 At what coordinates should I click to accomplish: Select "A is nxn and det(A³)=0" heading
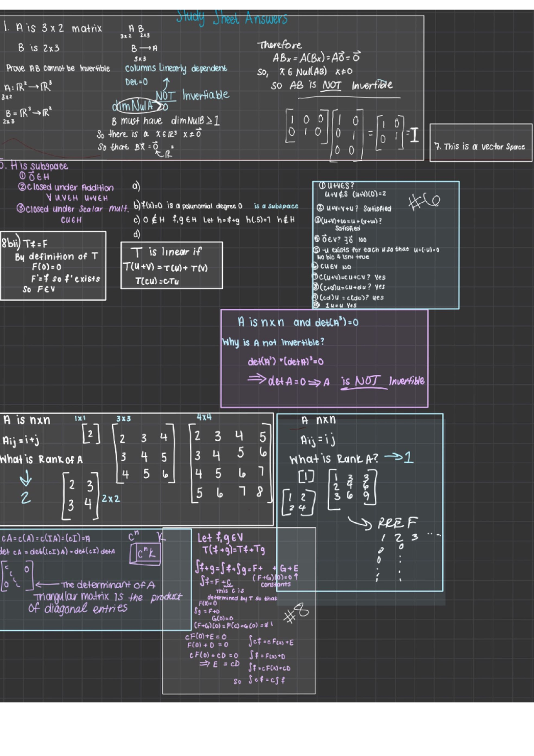point(298,322)
